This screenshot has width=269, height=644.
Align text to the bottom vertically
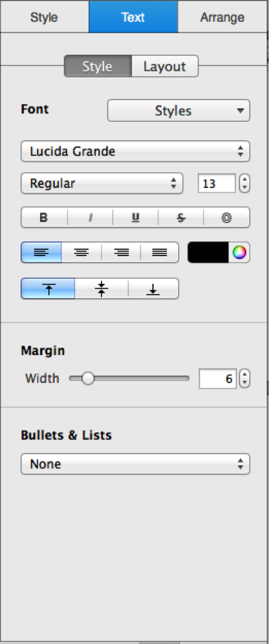(153, 288)
